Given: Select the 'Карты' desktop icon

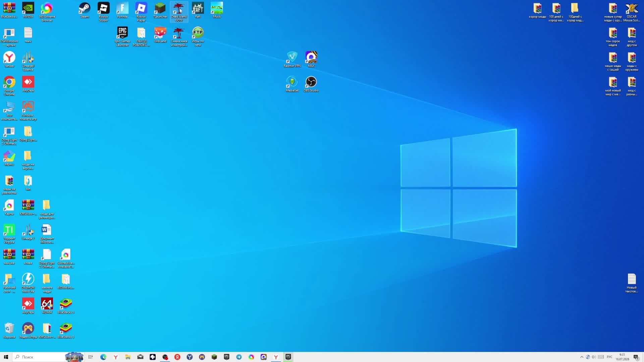Looking at the screenshot, I should click(9, 207).
